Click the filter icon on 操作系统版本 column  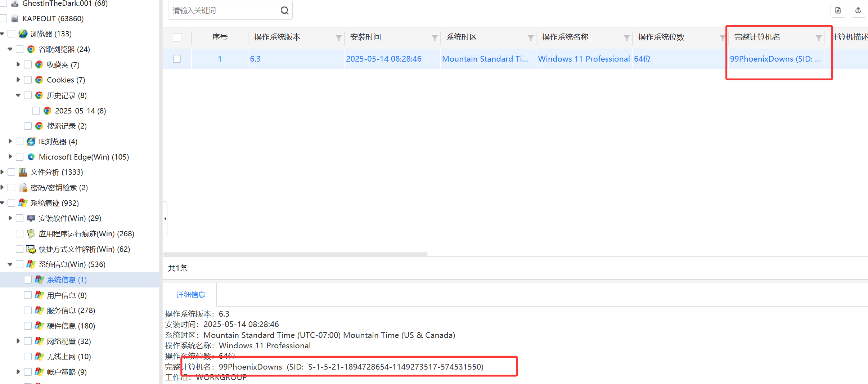tap(338, 38)
